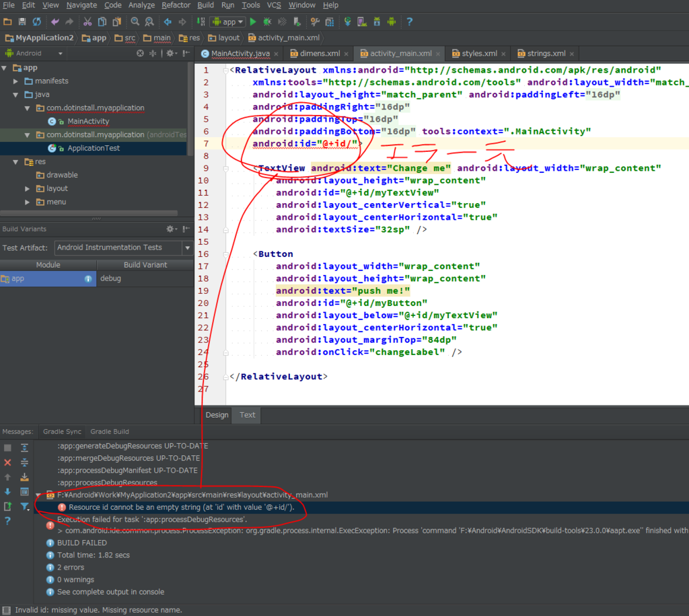This screenshot has height=616, width=689.
Task: Click the layout breadcrumb
Action: (224, 38)
